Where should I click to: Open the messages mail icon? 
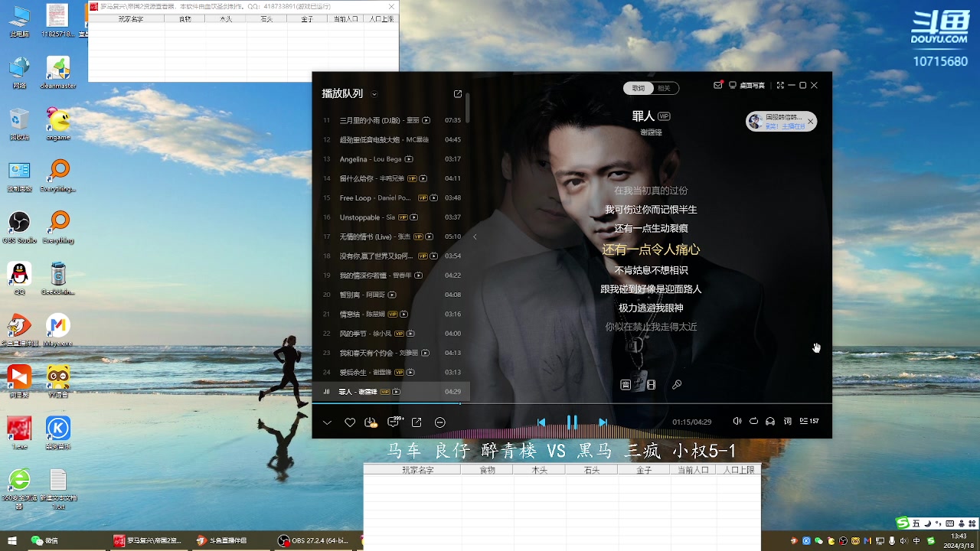[x=718, y=86]
